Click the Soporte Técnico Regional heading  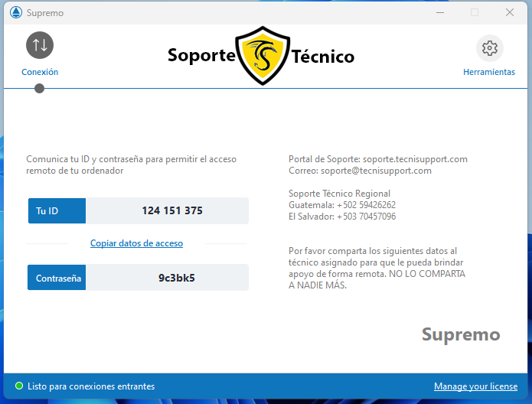339,194
